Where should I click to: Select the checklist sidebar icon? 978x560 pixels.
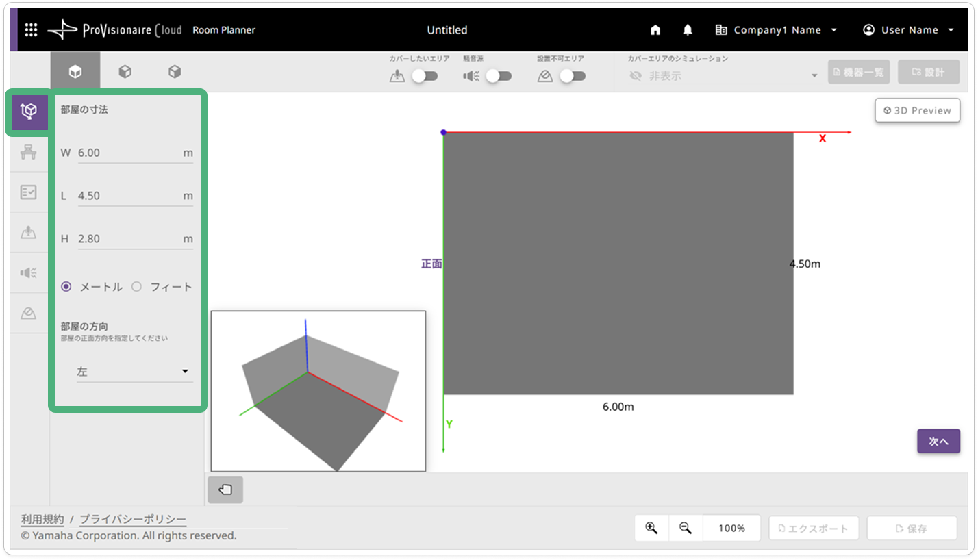[28, 192]
